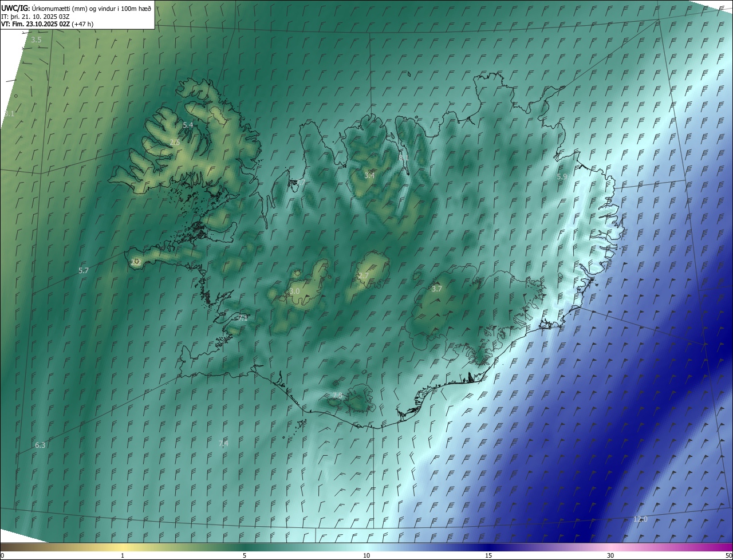This screenshot has width=733, height=560.
Task: Click the color scale tick label 0
Action: click(2, 555)
